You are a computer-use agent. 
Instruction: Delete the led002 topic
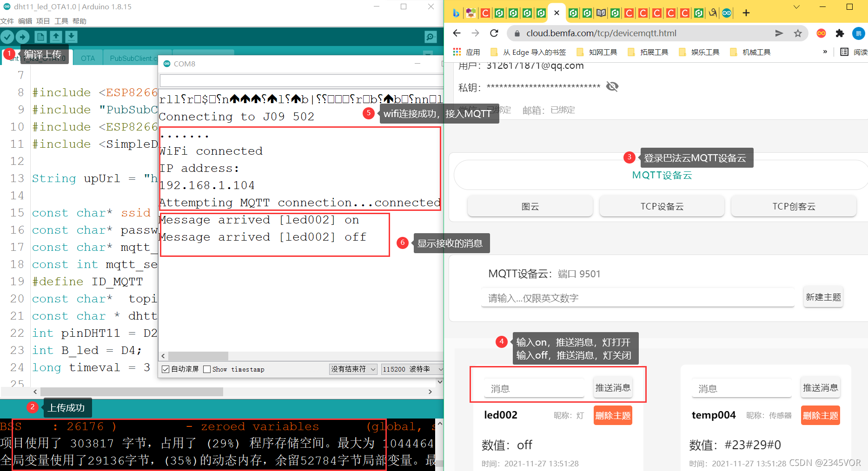pos(613,415)
